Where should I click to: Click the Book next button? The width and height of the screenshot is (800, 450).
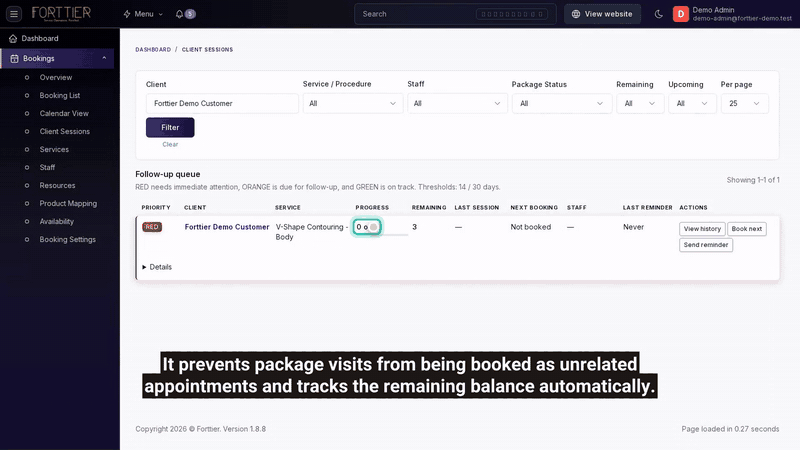pyautogui.click(x=746, y=229)
